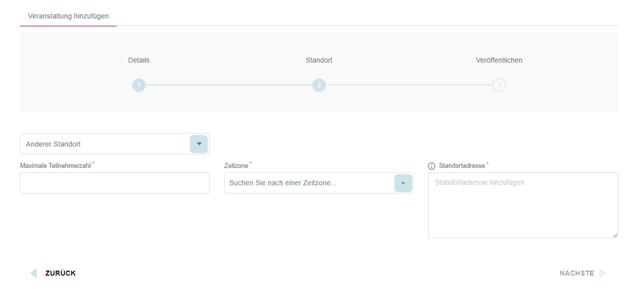Open the Anderer Standort dropdown field
Image resolution: width=644 pixels, height=299 pixels.
(x=105, y=144)
